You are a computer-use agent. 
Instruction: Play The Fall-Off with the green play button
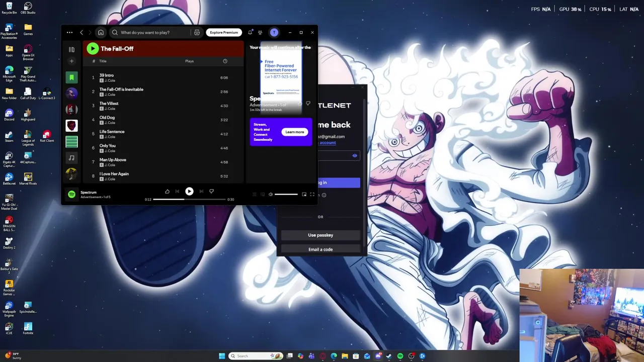coord(92,48)
